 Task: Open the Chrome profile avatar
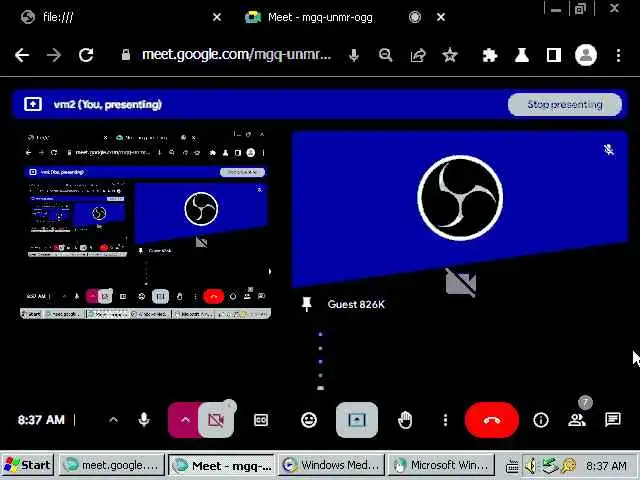[x=586, y=55]
